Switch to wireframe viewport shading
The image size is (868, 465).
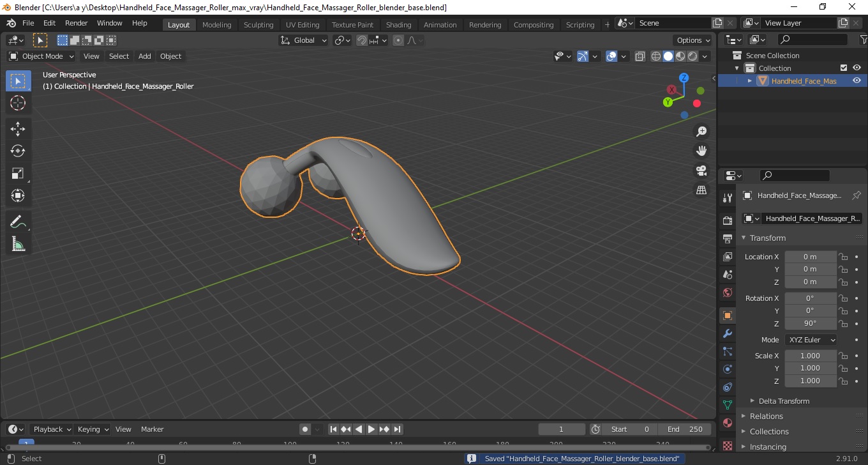(656, 56)
